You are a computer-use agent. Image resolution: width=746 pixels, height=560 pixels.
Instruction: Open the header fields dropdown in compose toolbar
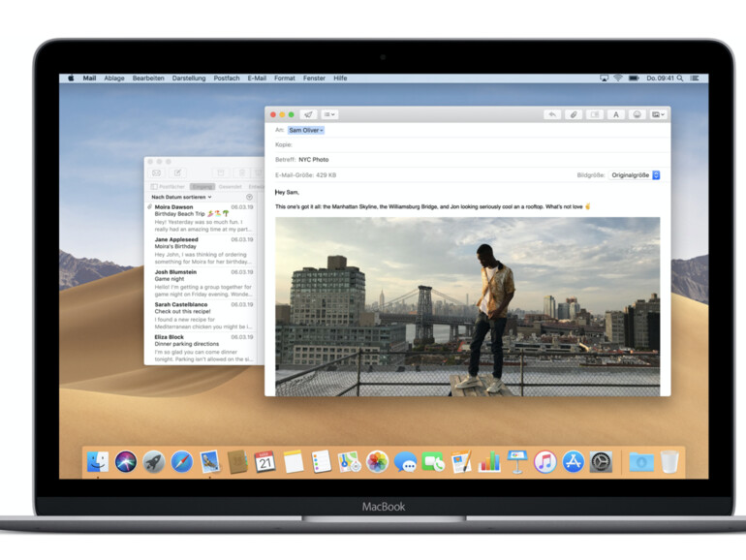[329, 114]
